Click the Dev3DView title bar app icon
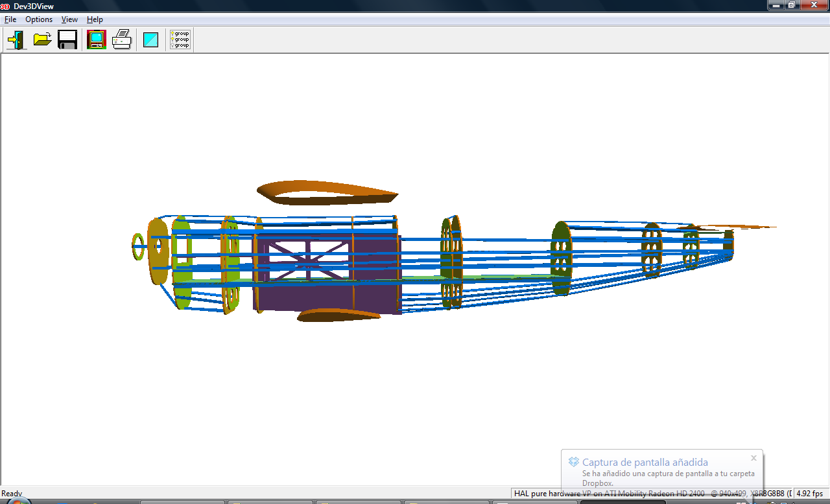This screenshot has width=830, height=504. click(5, 6)
